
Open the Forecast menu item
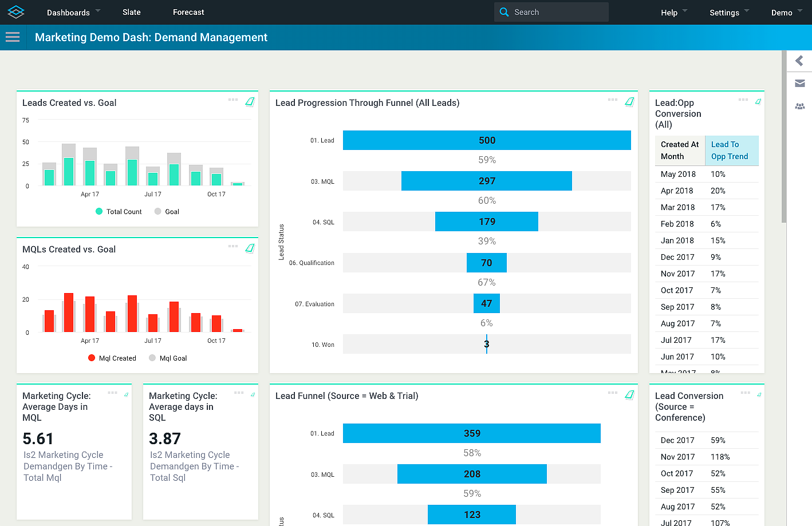pyautogui.click(x=188, y=13)
